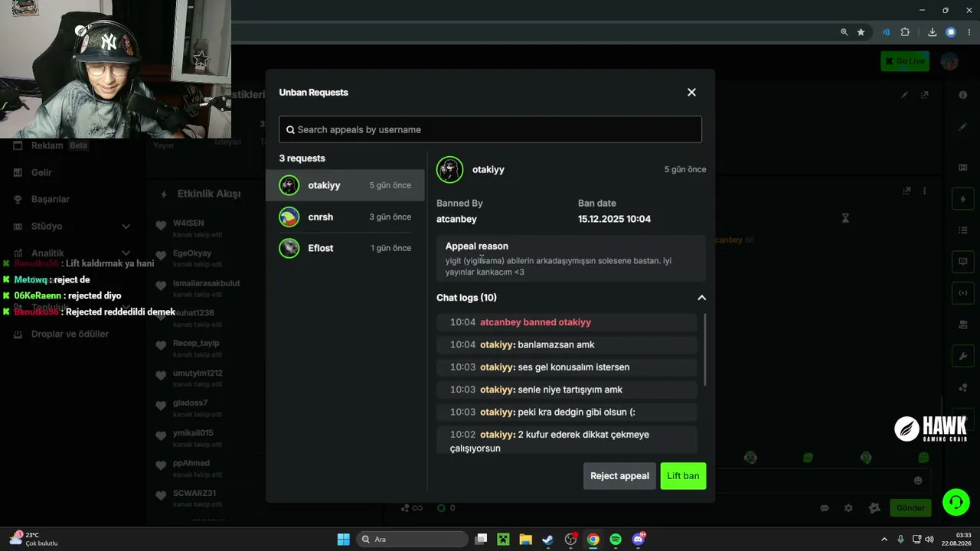Click the Windows taskbar search box
Screen dimensions: 980x551
coord(413,540)
